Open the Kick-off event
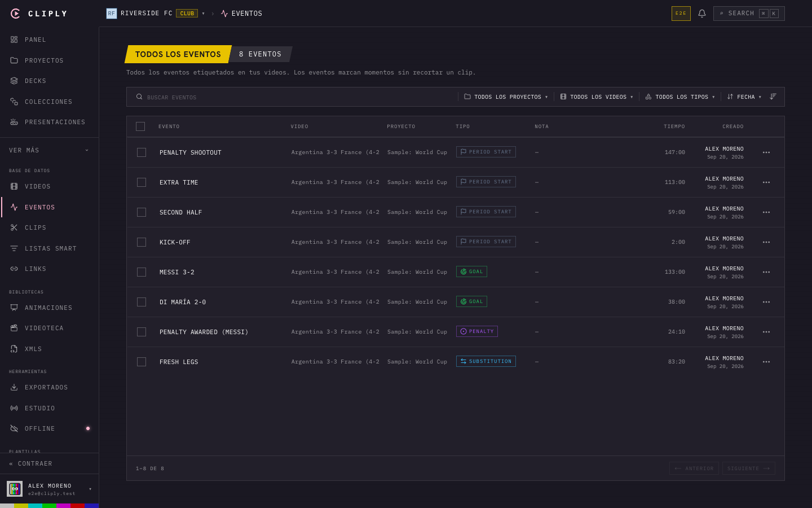Screen dimensions: 812x508 pos(175,242)
